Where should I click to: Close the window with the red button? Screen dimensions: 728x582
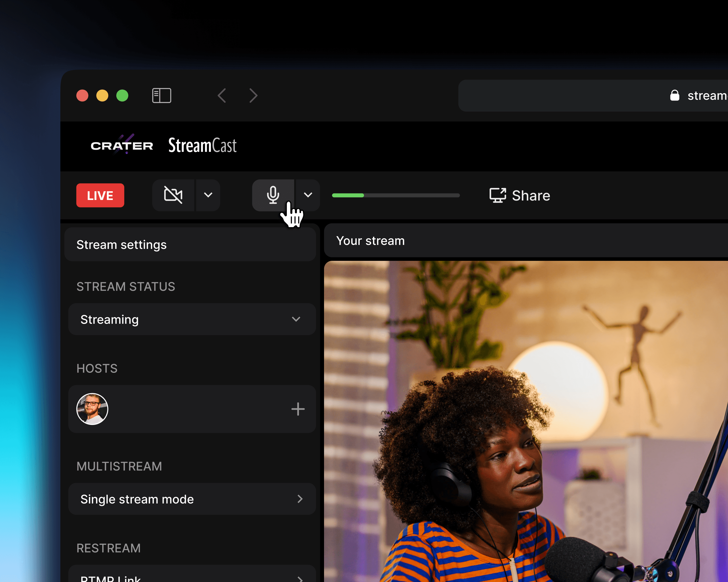pyautogui.click(x=82, y=96)
